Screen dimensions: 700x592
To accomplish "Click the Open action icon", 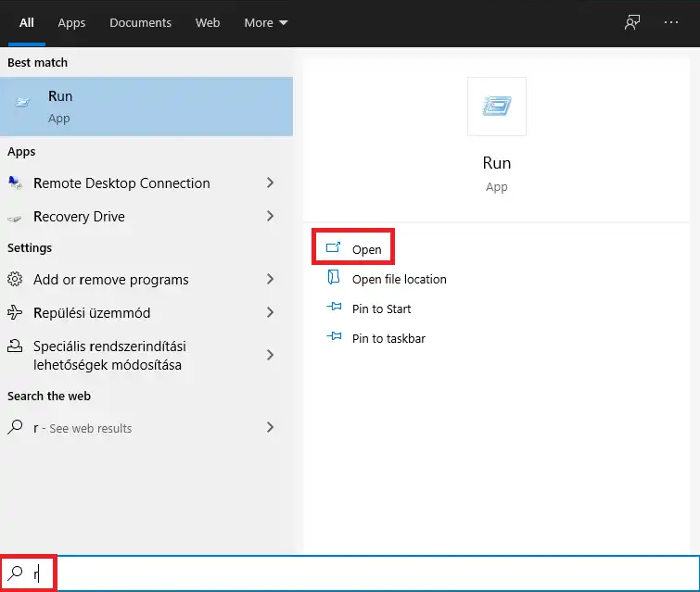I will 334,247.
